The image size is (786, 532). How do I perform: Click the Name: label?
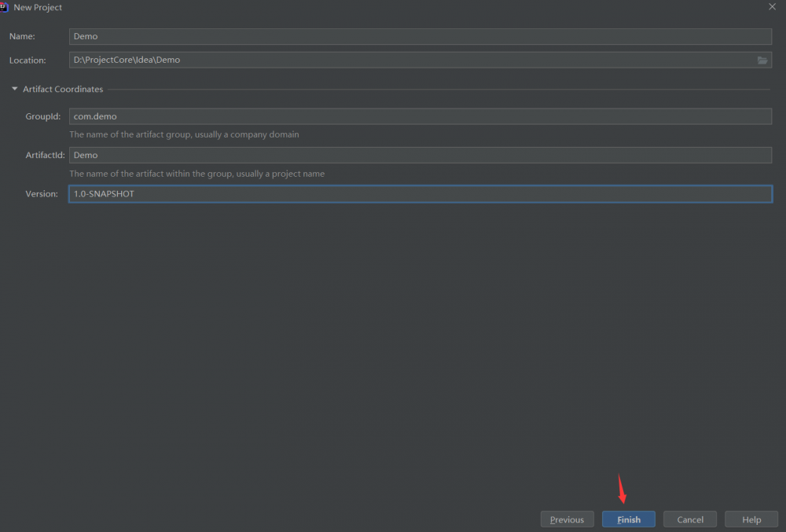coord(22,36)
